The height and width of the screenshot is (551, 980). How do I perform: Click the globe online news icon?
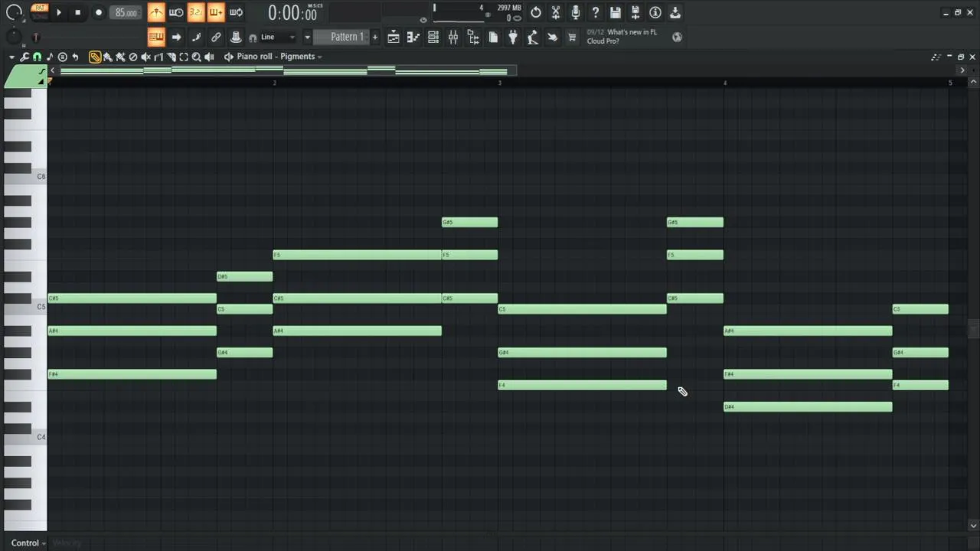pos(677,37)
